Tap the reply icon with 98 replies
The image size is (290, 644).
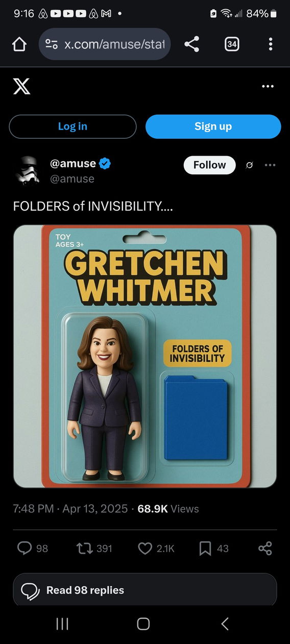point(33,549)
